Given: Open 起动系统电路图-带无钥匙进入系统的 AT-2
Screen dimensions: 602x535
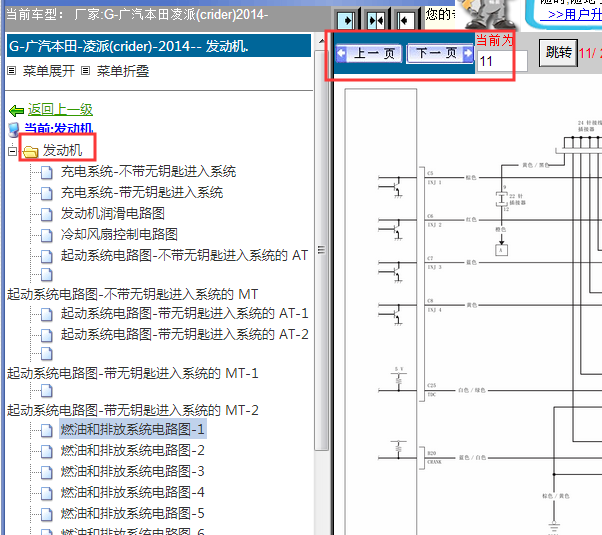Looking at the screenshot, I should (184, 335).
